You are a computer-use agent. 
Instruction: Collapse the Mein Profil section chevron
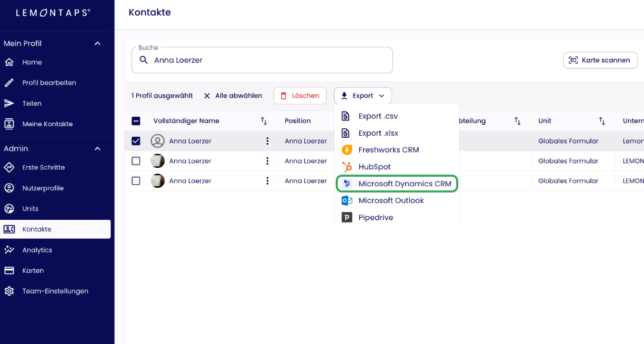97,44
